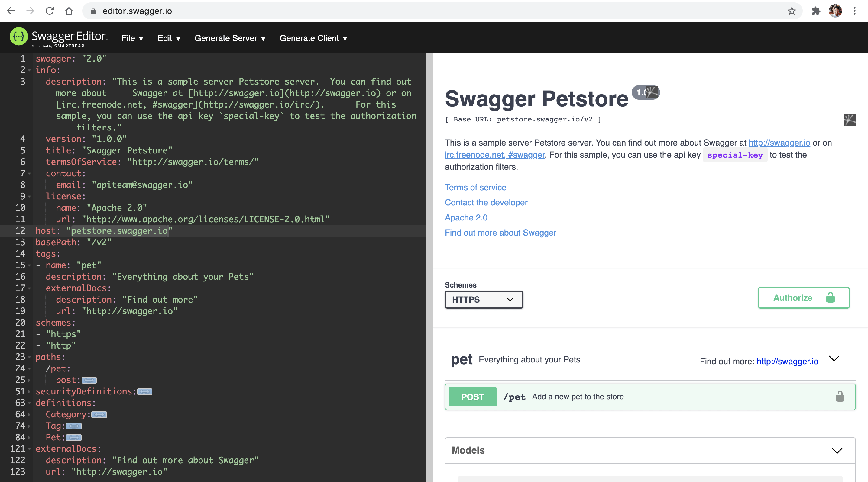Click the Authorize button
Screen dimensions: 868x482
(x=804, y=297)
